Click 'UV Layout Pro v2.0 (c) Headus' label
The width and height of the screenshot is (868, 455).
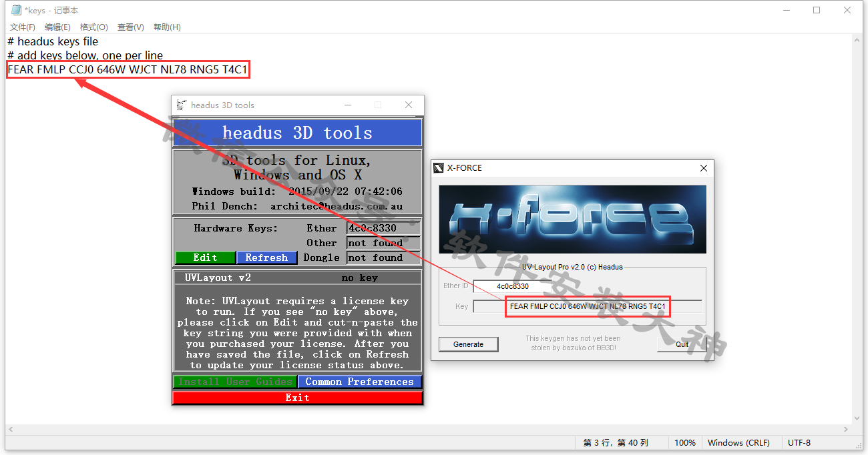click(572, 267)
